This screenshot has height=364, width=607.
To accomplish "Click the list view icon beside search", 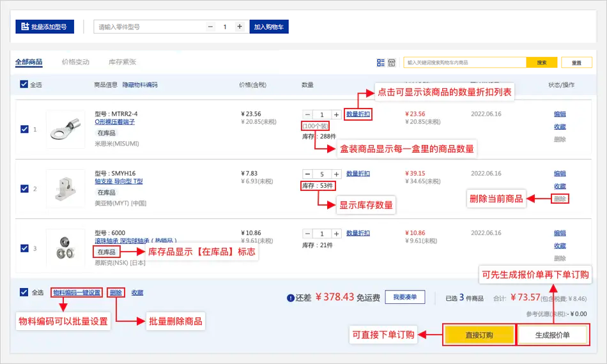I will tap(381, 63).
